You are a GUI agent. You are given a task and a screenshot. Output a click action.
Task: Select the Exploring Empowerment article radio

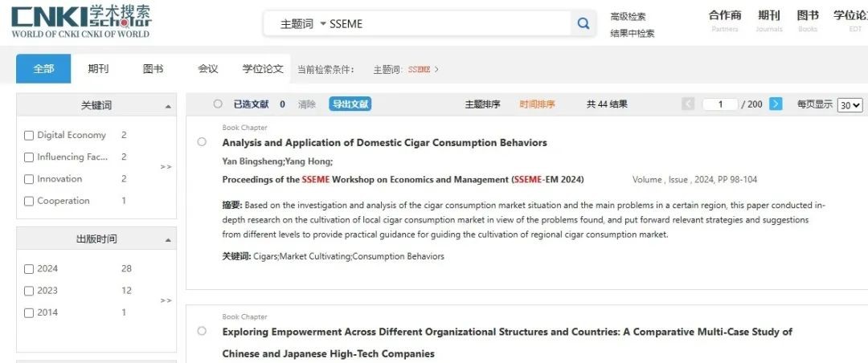202,331
